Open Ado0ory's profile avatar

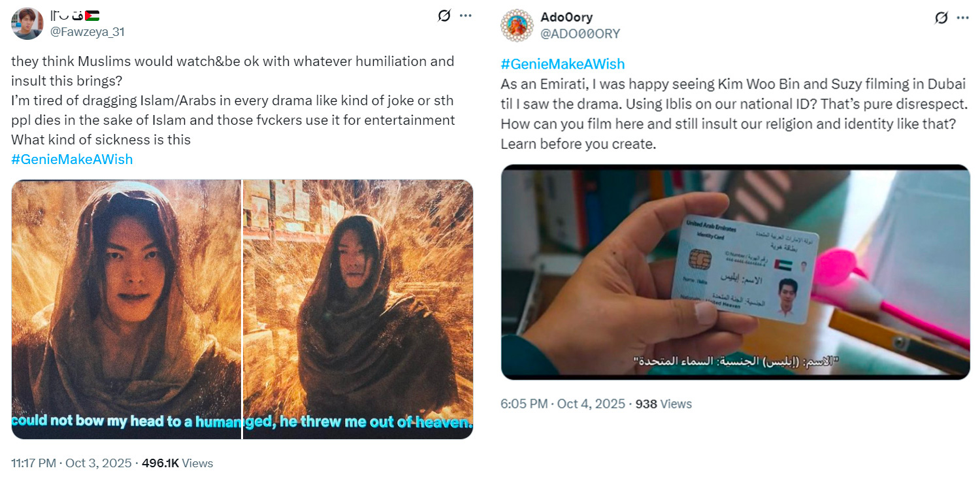tap(517, 25)
